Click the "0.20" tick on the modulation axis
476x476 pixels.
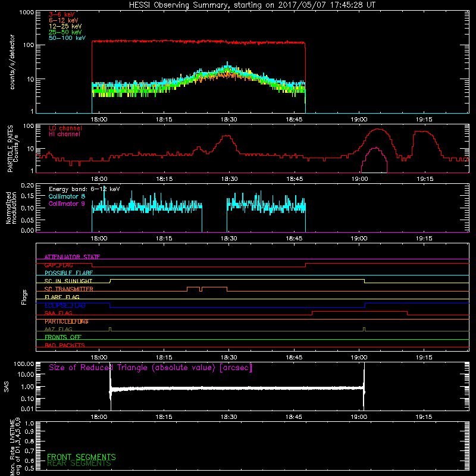[x=27, y=185]
